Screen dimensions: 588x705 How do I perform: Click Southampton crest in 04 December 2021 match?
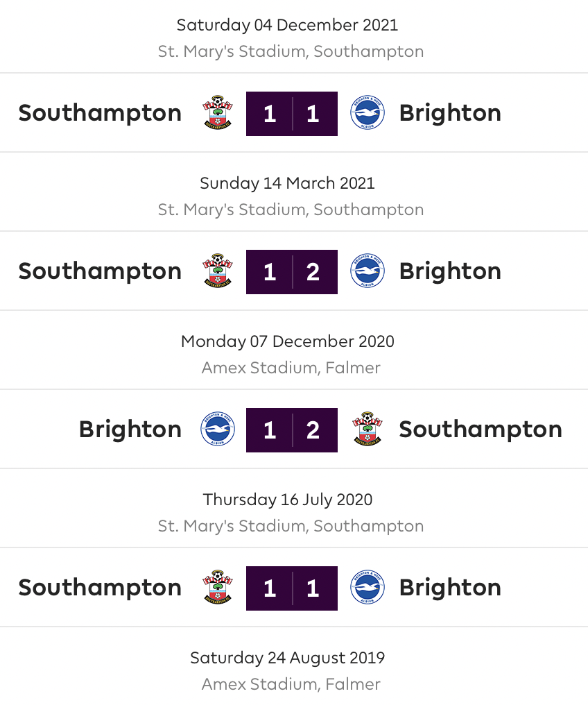[x=218, y=113]
